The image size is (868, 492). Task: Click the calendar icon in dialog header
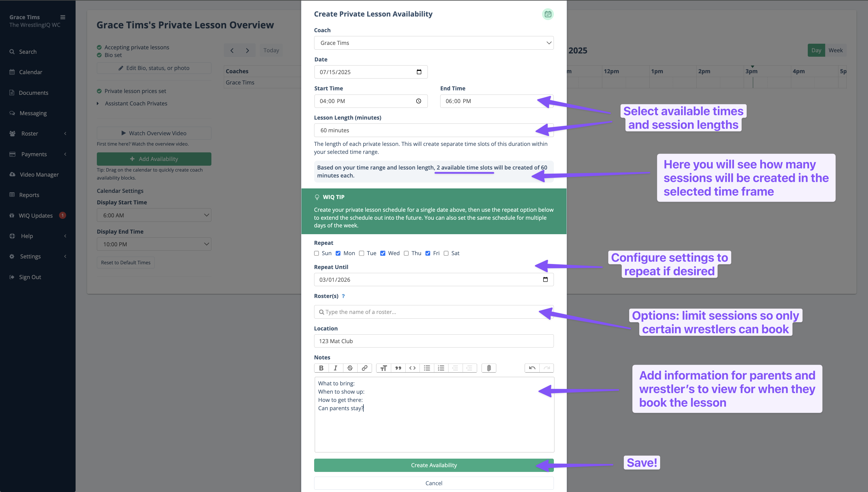click(547, 14)
